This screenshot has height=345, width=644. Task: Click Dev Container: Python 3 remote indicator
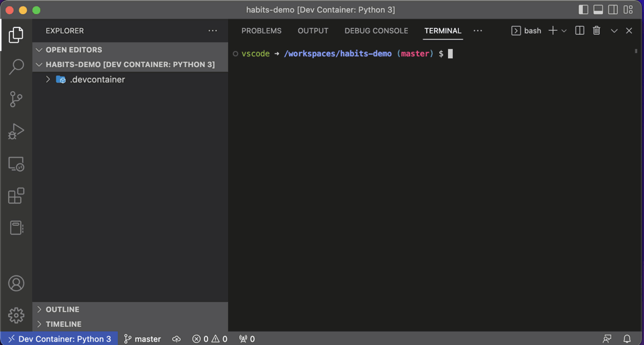(60, 339)
